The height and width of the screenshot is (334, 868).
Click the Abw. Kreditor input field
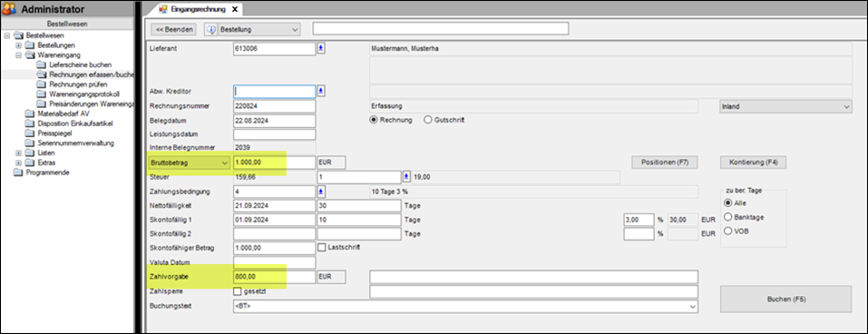pos(275,91)
